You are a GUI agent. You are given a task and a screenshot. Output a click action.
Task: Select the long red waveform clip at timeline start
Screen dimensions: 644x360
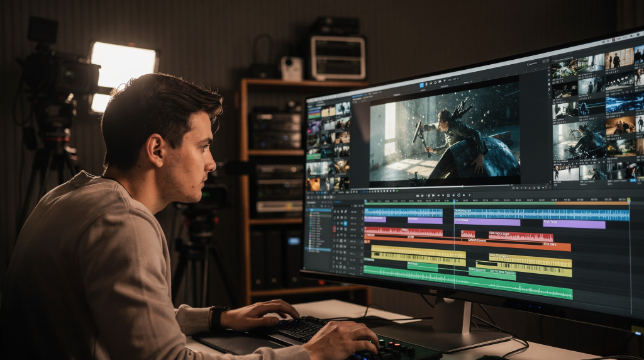pyautogui.click(x=403, y=232)
